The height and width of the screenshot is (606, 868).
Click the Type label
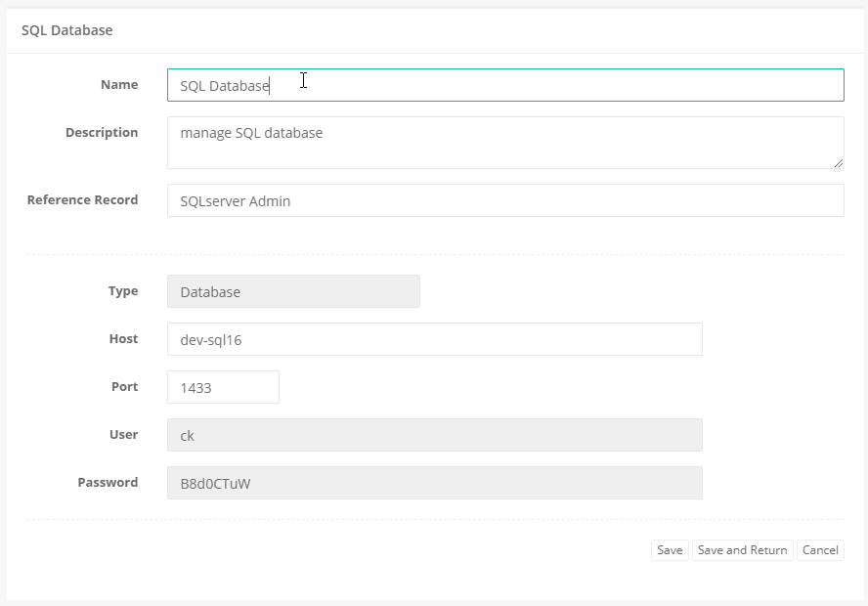[x=123, y=290]
